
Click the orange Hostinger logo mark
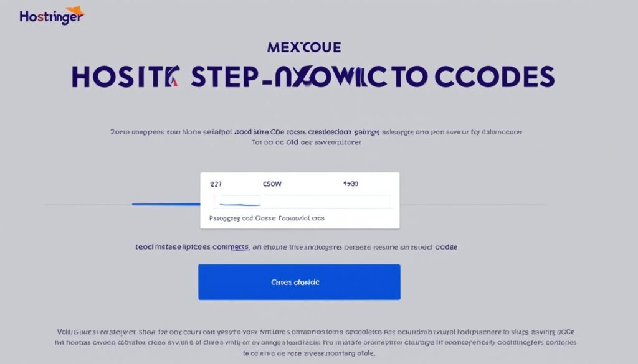click(74, 12)
